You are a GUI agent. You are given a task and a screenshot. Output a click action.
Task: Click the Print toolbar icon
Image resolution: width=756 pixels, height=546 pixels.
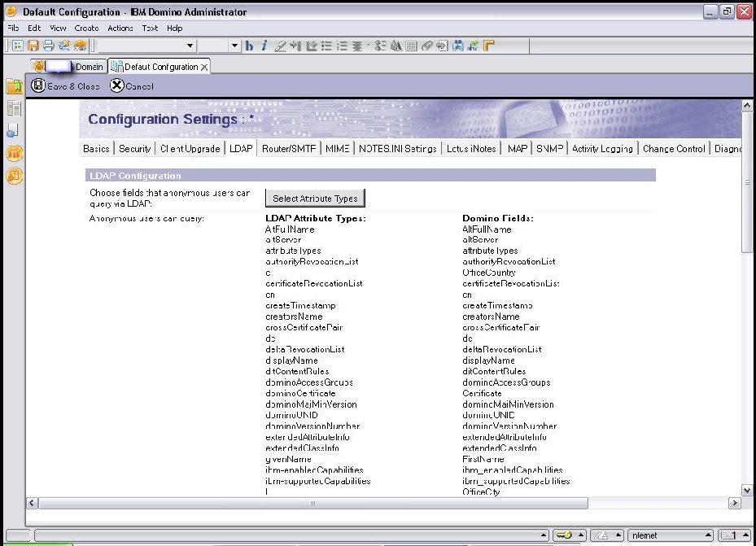click(x=49, y=46)
